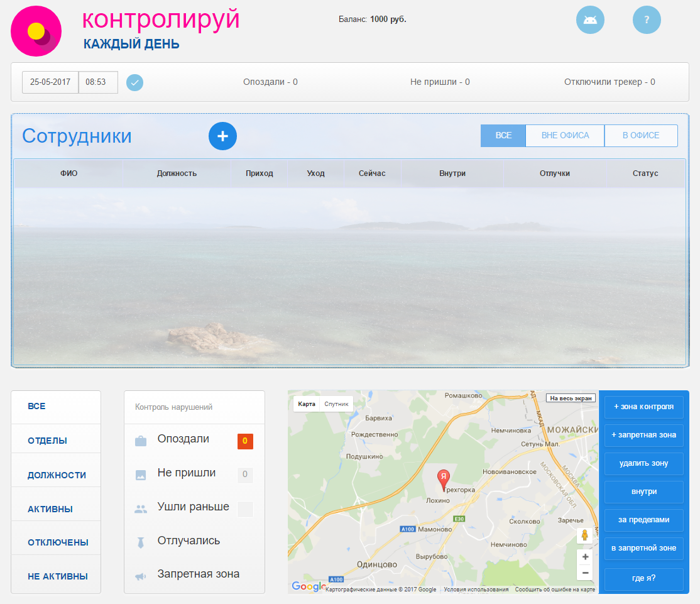The image size is (700, 604).
Task: Sort table by Приход column header
Action: (260, 173)
